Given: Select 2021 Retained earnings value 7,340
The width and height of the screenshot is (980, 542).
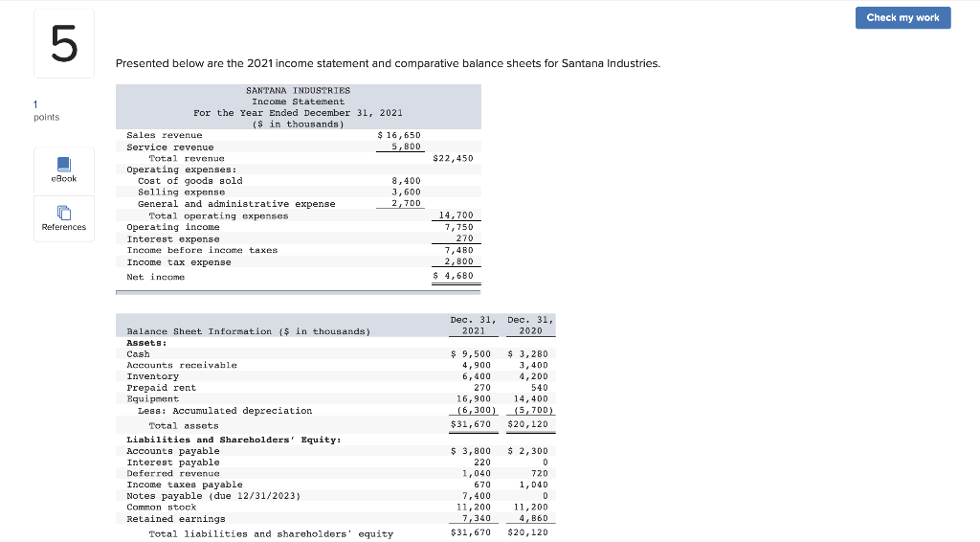Looking at the screenshot, I should click(x=477, y=518).
